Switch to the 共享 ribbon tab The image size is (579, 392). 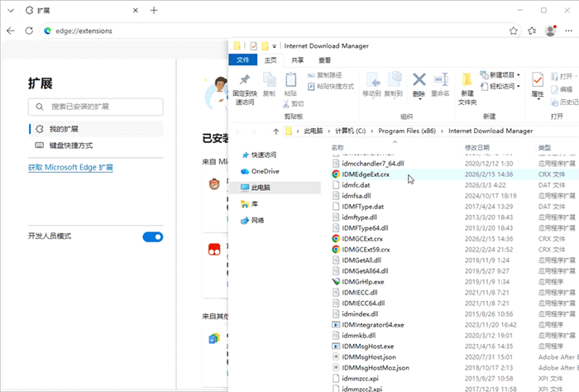click(x=297, y=60)
